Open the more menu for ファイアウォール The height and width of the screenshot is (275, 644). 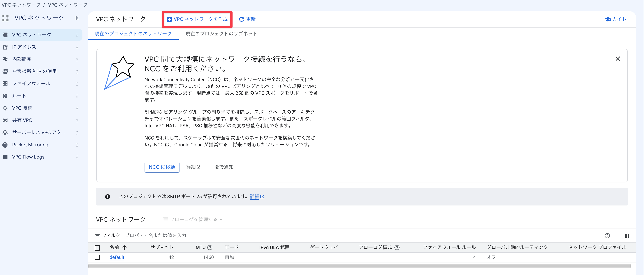click(x=77, y=84)
